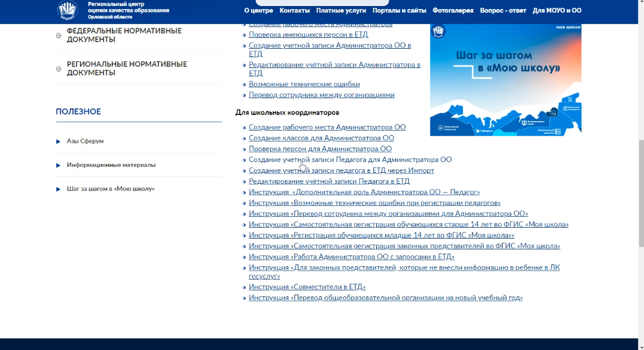
Task: Open link Редактирование учётной записи Педагога в ЕТД
Action: (x=329, y=181)
